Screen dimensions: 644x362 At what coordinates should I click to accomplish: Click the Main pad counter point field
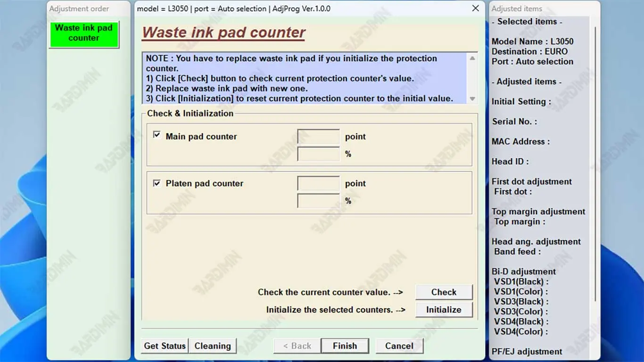coord(318,137)
